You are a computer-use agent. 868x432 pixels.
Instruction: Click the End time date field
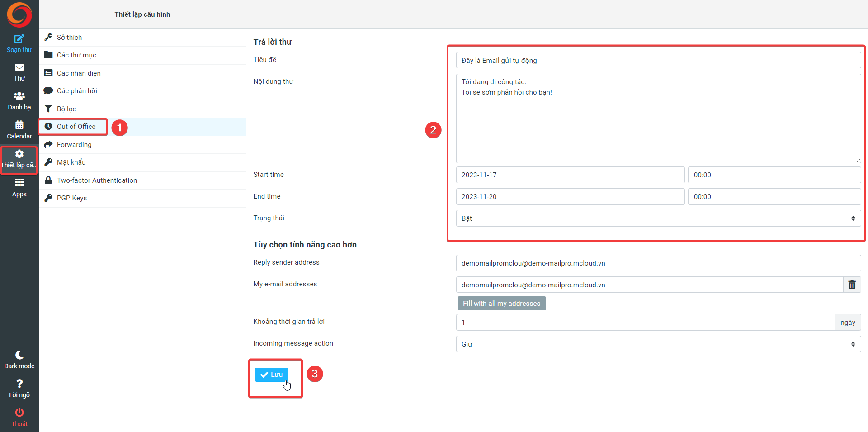[570, 196]
